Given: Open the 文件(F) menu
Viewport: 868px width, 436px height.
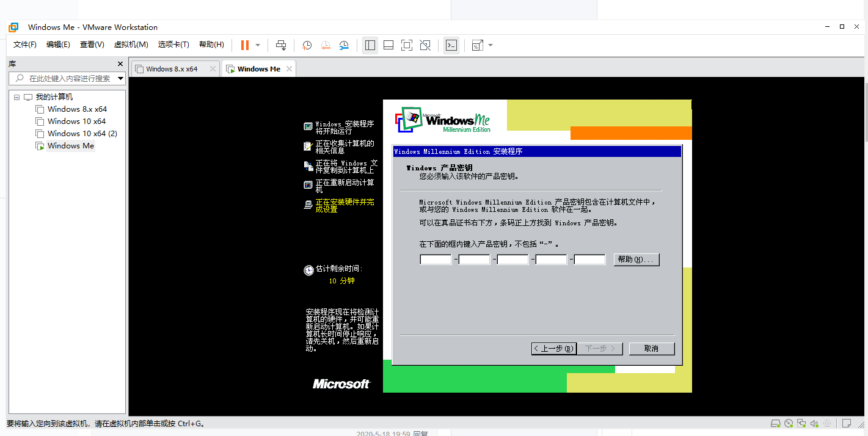Looking at the screenshot, I should (x=25, y=45).
